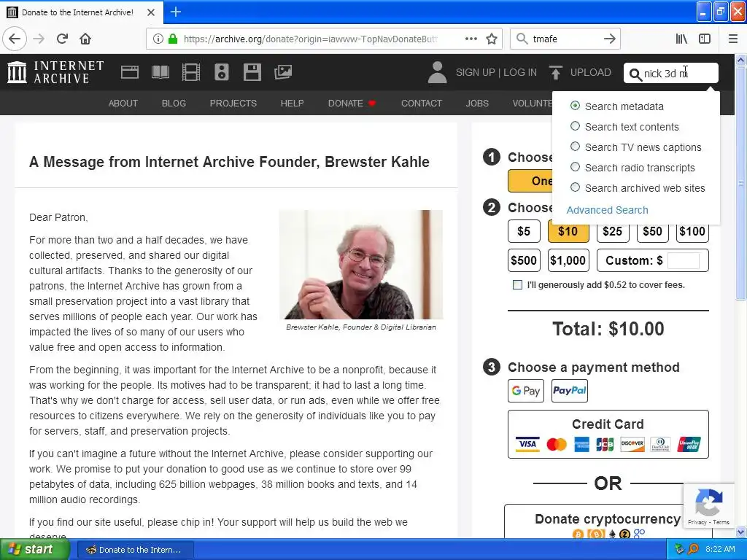Choose the $100 donation amount
The height and width of the screenshot is (560, 747).
692,231
